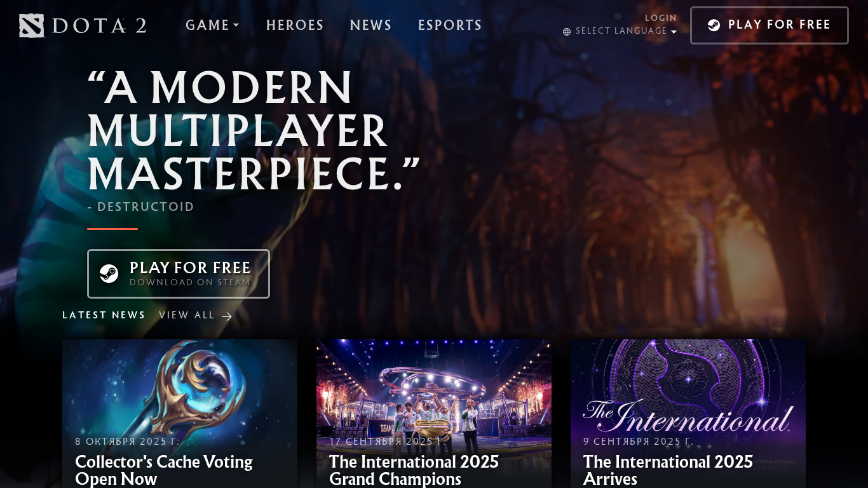Click the arrow icon next to View All
The width and height of the screenshot is (868, 488).
click(227, 316)
